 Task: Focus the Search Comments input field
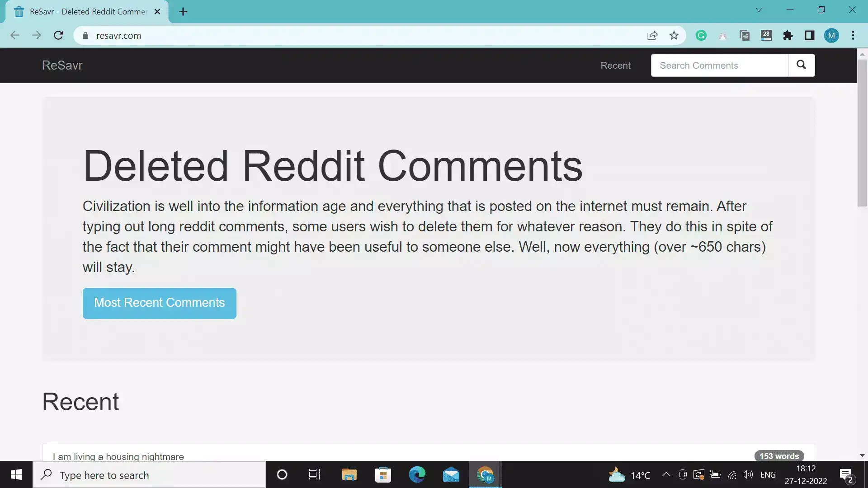tap(719, 65)
